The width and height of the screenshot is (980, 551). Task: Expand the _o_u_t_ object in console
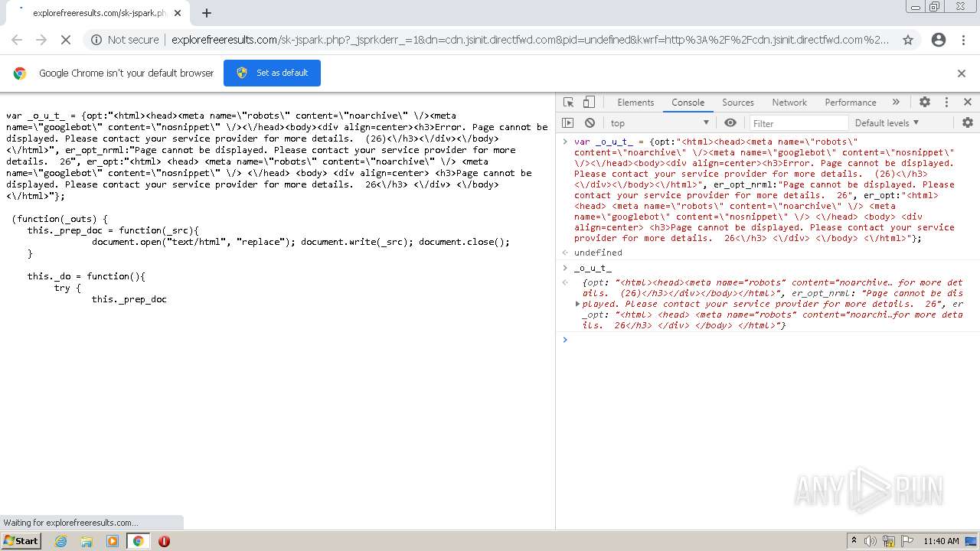578,304
